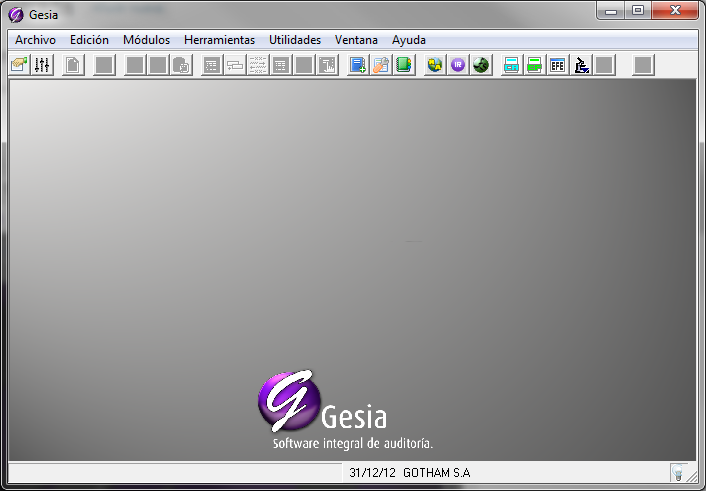This screenshot has width=706, height=491.
Task: Click the globe RA toolbar icon
Action: (x=435, y=65)
